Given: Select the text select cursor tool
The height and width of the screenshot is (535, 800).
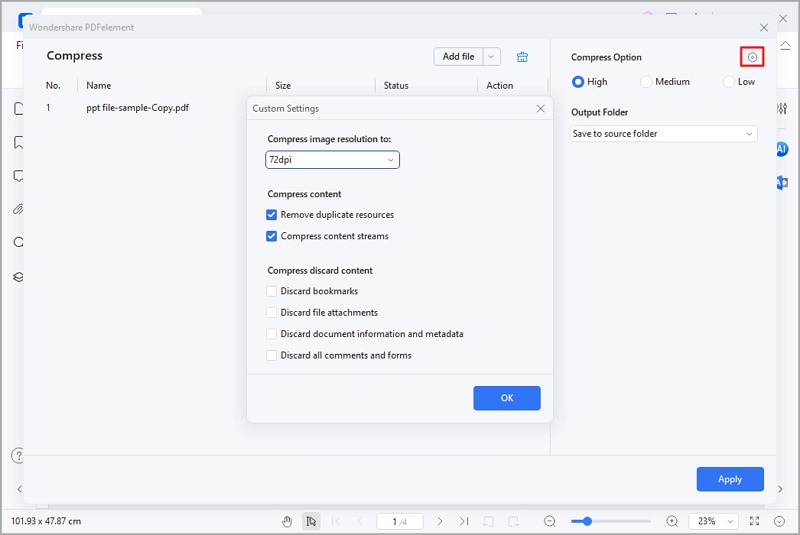Looking at the screenshot, I should point(311,521).
